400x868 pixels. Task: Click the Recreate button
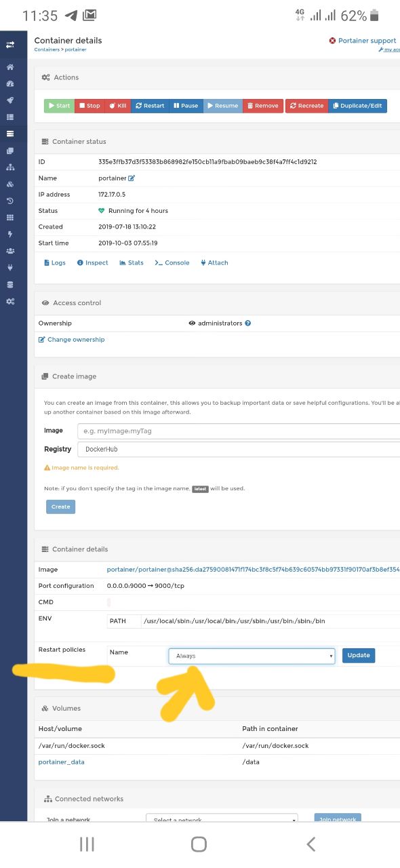306,106
